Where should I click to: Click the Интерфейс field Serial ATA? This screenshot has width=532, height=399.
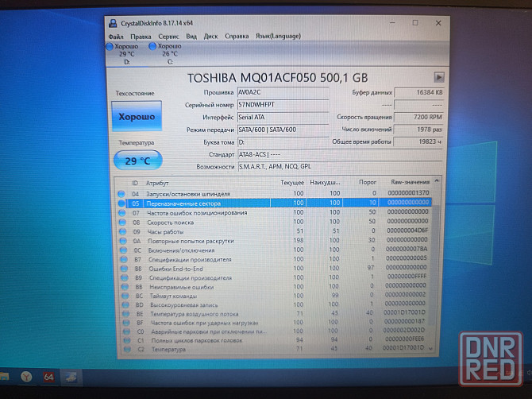tap(283, 118)
